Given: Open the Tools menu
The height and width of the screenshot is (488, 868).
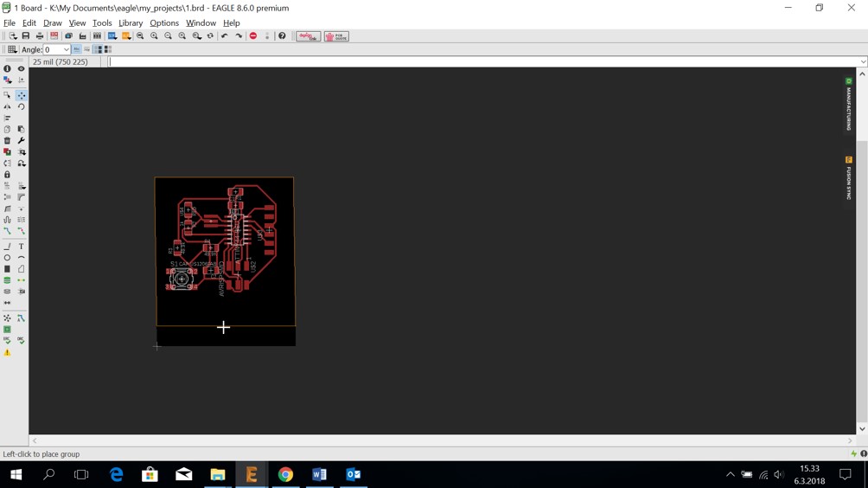Looking at the screenshot, I should (x=102, y=22).
